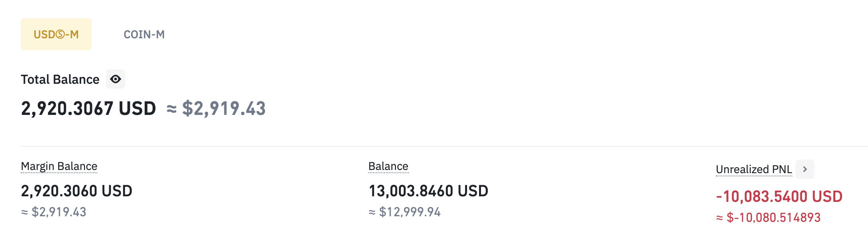Click the red ≈ $-10,080.514893 estimate

(768, 217)
